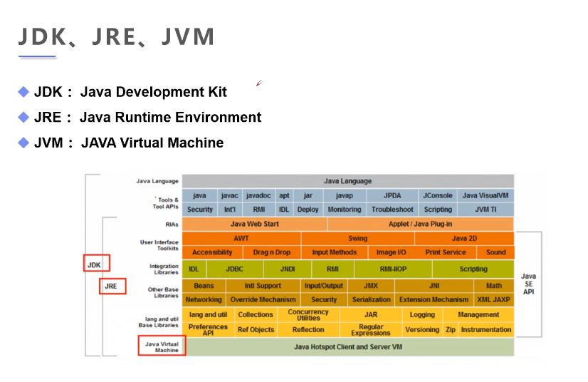The image size is (588, 382).
Task: Click the "Swing" block
Action: tap(358, 239)
